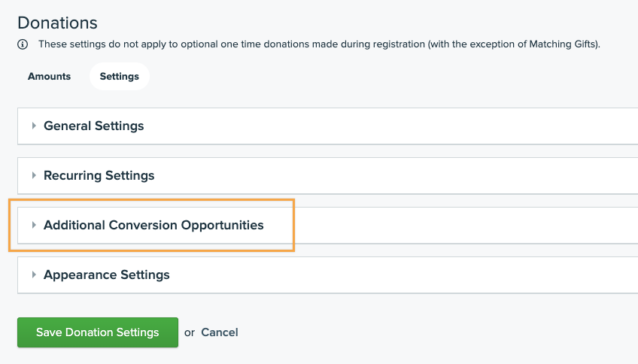Click the Donations page heading
The width and height of the screenshot is (638, 364).
click(57, 23)
